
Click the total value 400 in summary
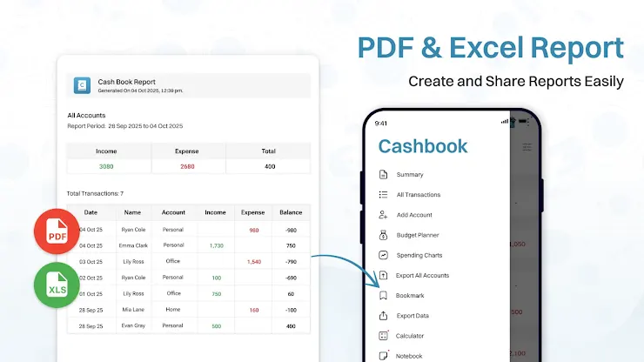click(x=270, y=166)
